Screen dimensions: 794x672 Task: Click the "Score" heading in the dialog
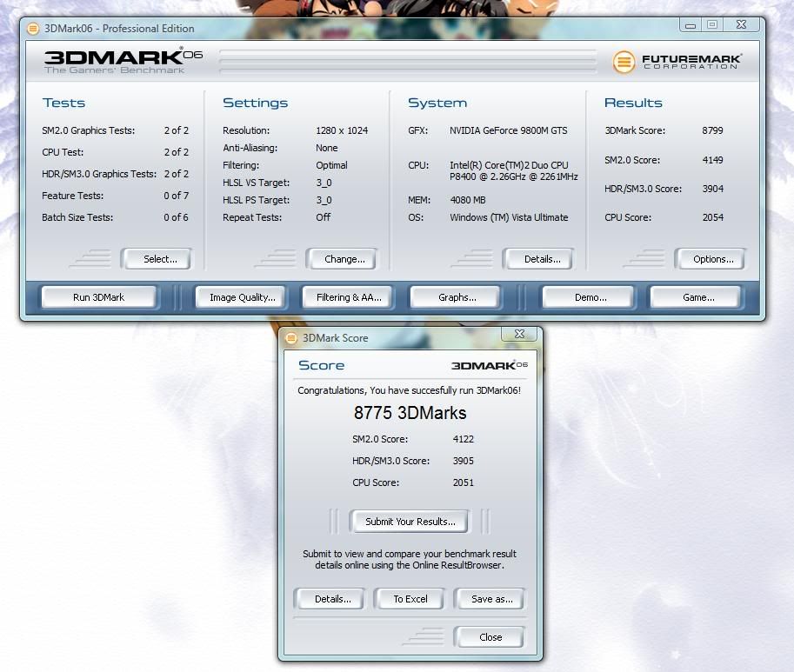point(322,365)
